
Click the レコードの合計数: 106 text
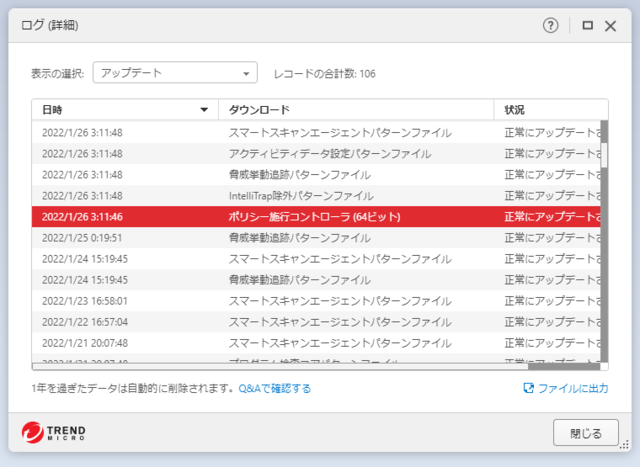pyautogui.click(x=324, y=74)
